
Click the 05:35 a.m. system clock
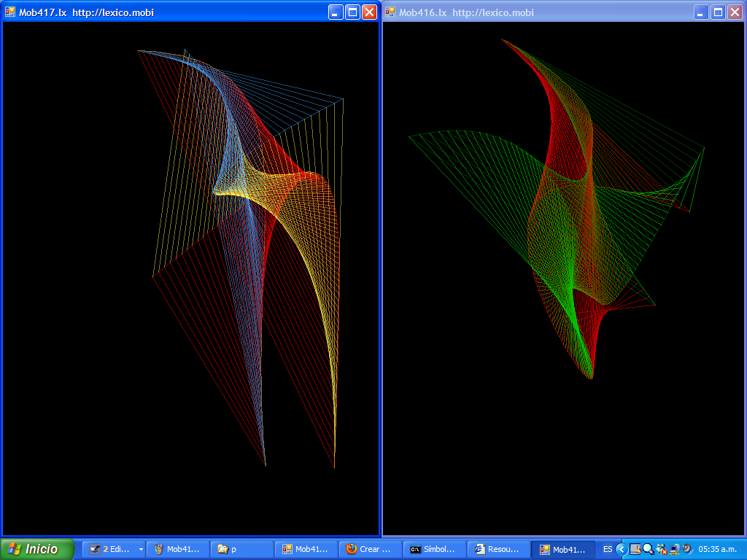tap(719, 549)
